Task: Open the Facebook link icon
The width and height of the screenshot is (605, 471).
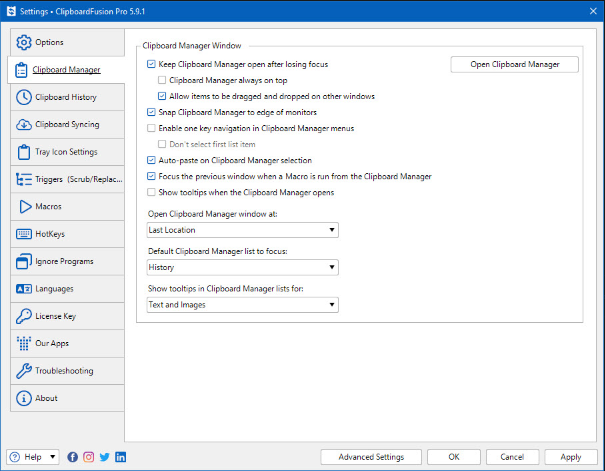Action: point(73,457)
